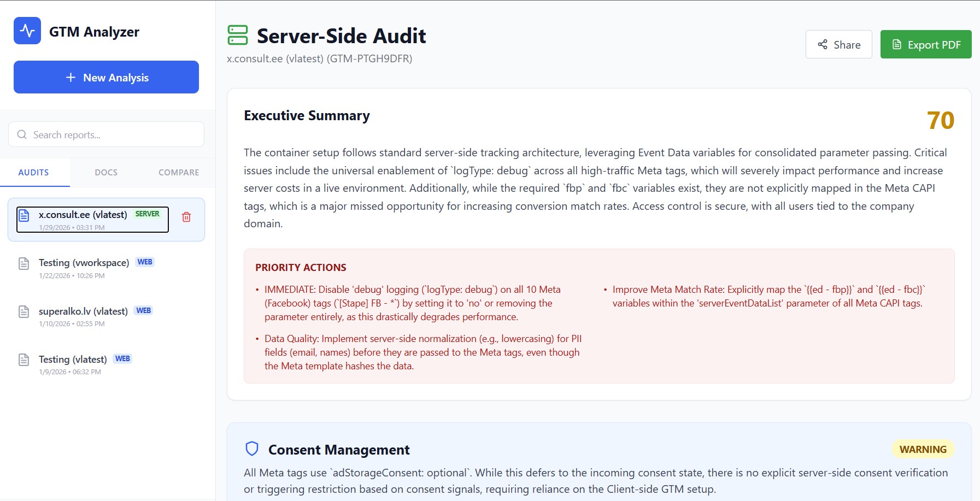Click the Share button

tap(839, 44)
